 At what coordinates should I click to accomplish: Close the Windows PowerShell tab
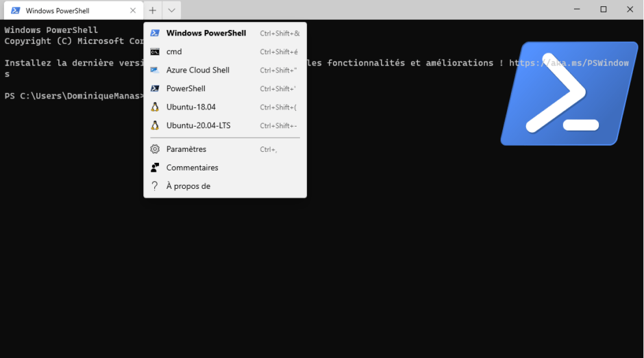click(x=133, y=10)
